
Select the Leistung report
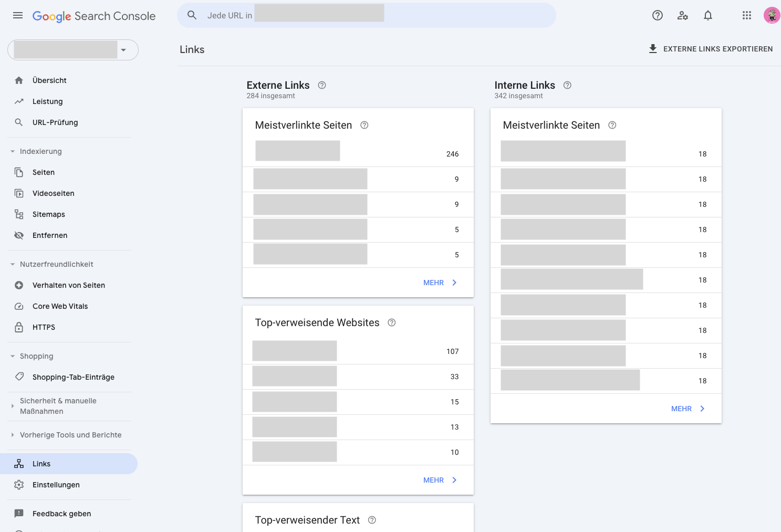pos(47,101)
